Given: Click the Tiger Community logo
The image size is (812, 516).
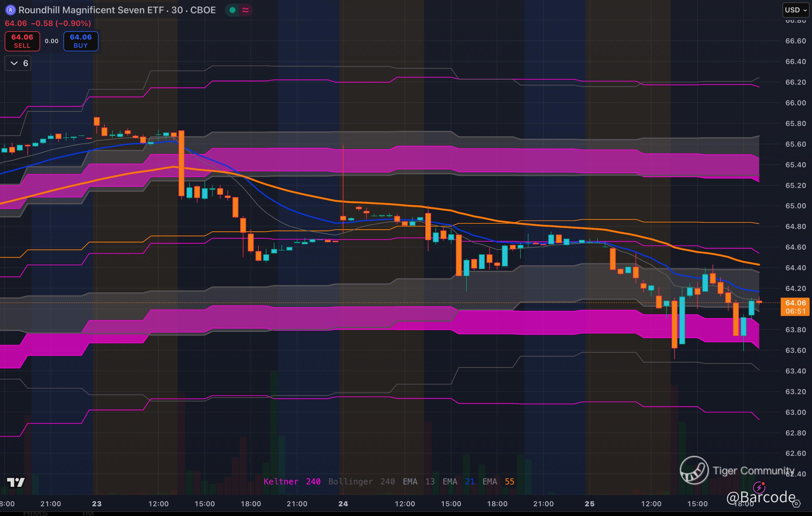Looking at the screenshot, I should [694, 470].
